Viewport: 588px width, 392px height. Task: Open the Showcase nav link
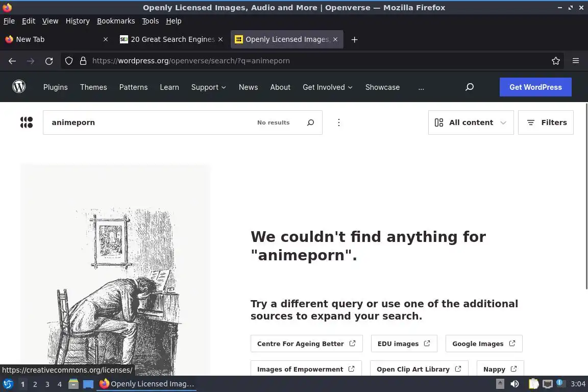(382, 87)
